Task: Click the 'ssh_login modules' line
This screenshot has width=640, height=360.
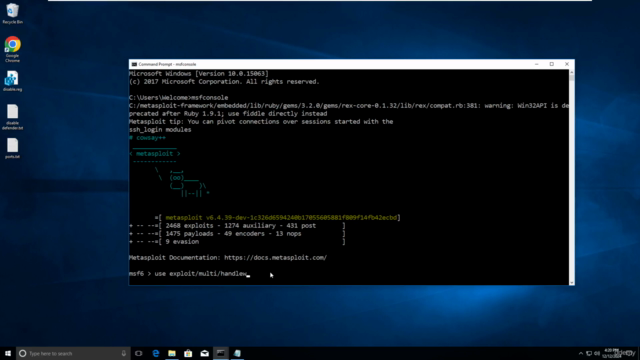Action: pos(160,130)
